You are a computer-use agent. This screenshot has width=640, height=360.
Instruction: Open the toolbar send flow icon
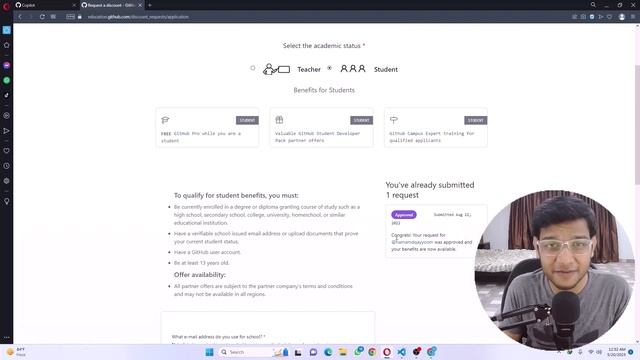[x=601, y=17]
